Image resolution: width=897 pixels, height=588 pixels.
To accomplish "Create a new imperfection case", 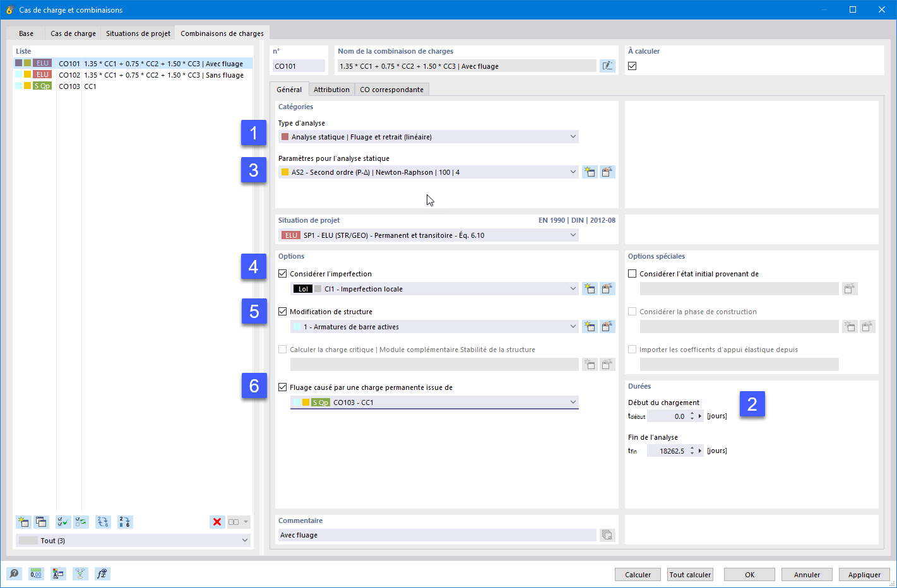I will tap(590, 289).
